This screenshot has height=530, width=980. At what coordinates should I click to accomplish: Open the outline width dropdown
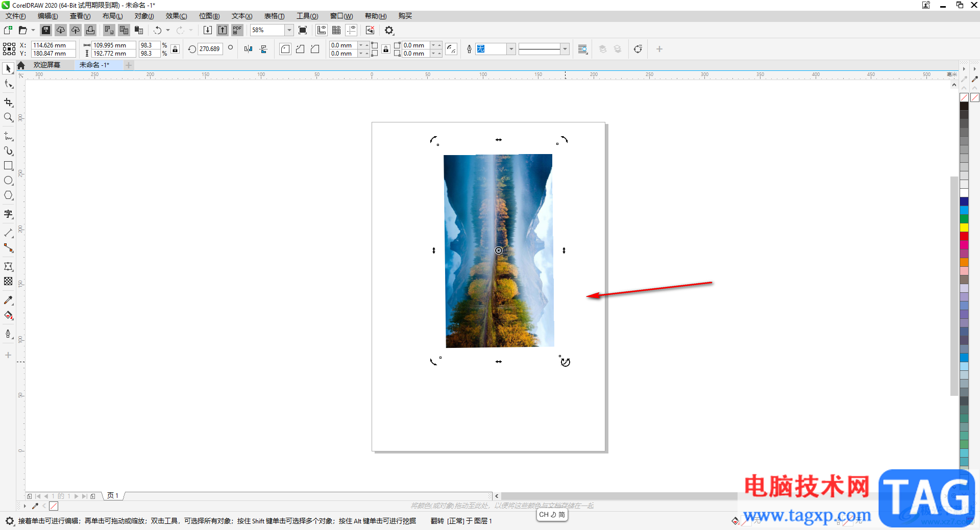511,49
